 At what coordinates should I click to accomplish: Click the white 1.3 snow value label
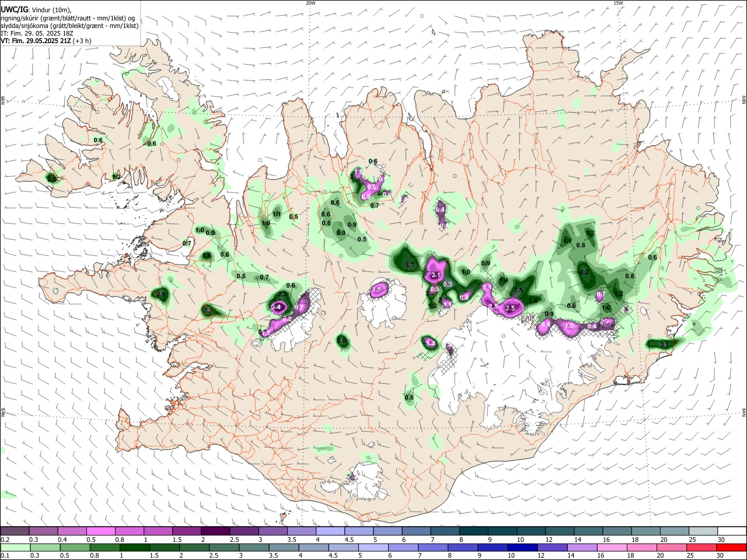[430, 343]
